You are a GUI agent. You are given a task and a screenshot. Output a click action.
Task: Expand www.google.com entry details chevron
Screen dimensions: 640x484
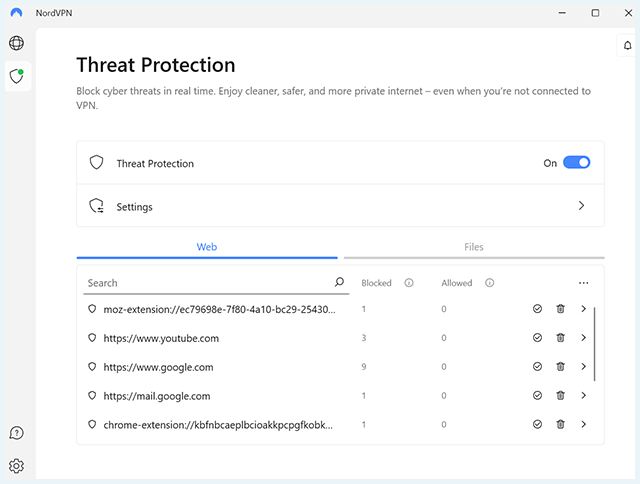(583, 366)
